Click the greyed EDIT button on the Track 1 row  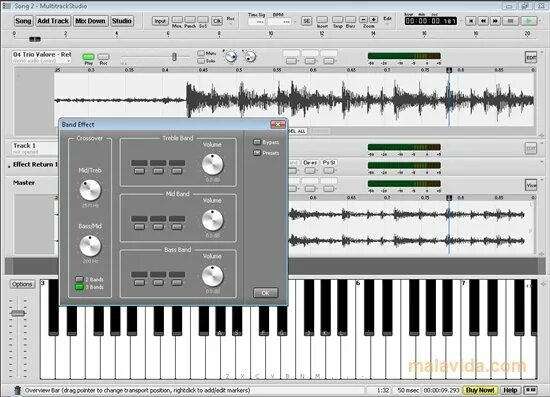pos(531,148)
